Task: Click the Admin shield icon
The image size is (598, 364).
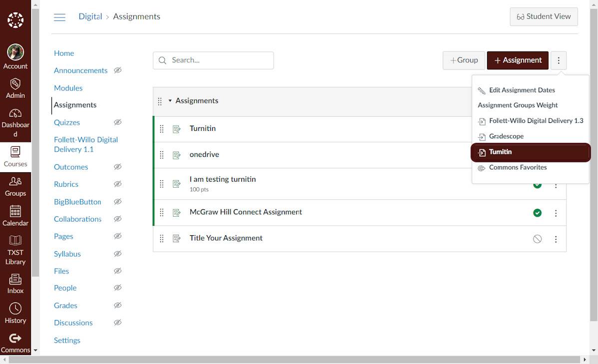Action: point(15,84)
